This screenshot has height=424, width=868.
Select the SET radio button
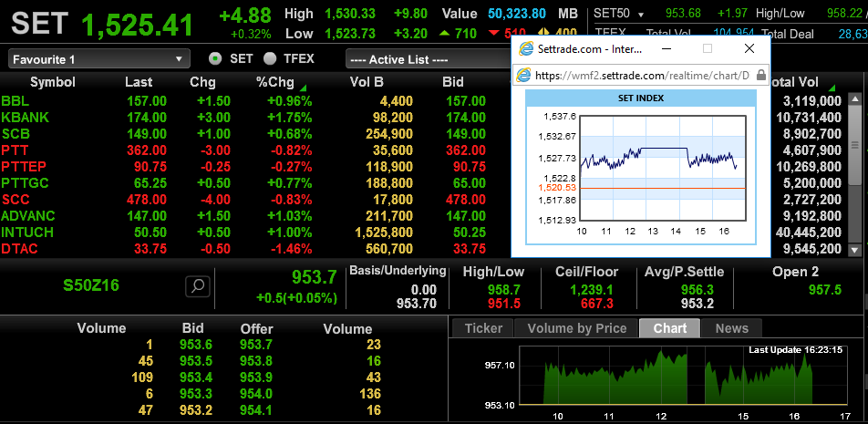click(x=215, y=58)
